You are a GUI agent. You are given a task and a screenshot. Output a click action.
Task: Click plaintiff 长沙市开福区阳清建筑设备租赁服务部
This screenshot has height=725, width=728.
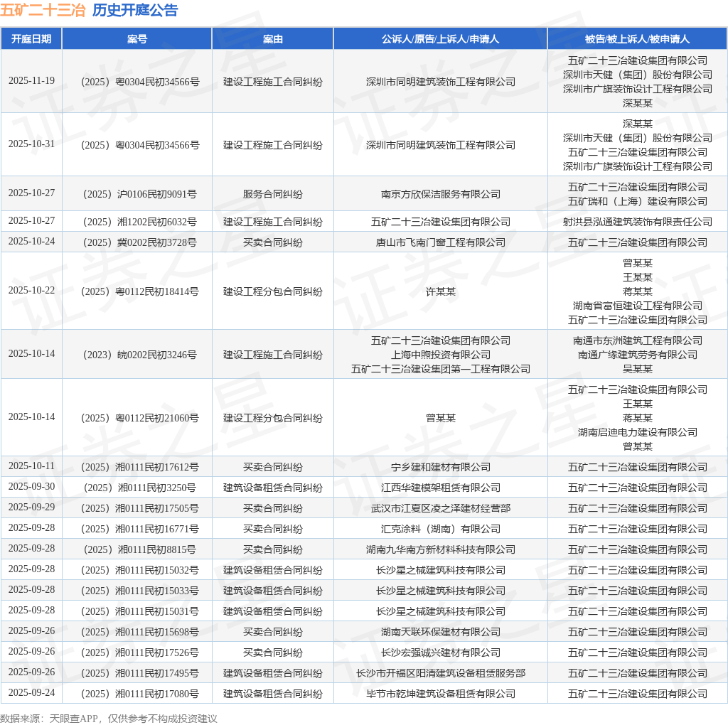coord(440,673)
